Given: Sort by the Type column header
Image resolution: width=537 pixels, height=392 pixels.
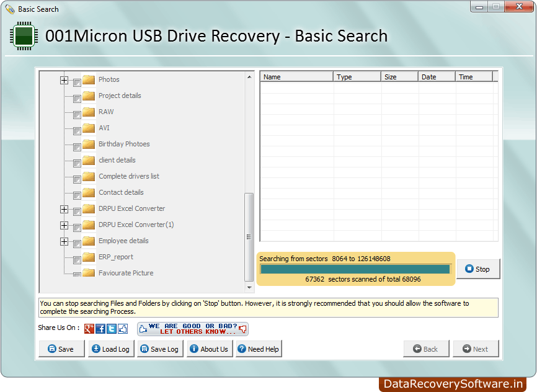Looking at the screenshot, I should click(x=357, y=77).
